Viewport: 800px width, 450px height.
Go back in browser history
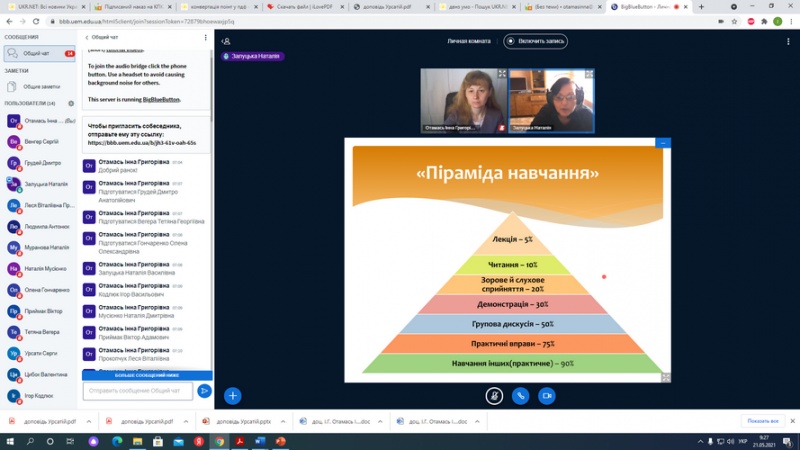click(x=9, y=21)
